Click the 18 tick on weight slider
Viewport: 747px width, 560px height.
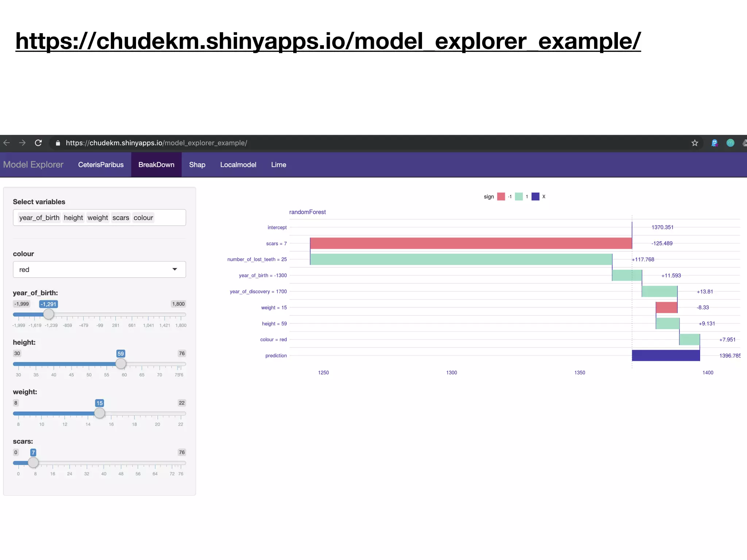click(x=134, y=424)
